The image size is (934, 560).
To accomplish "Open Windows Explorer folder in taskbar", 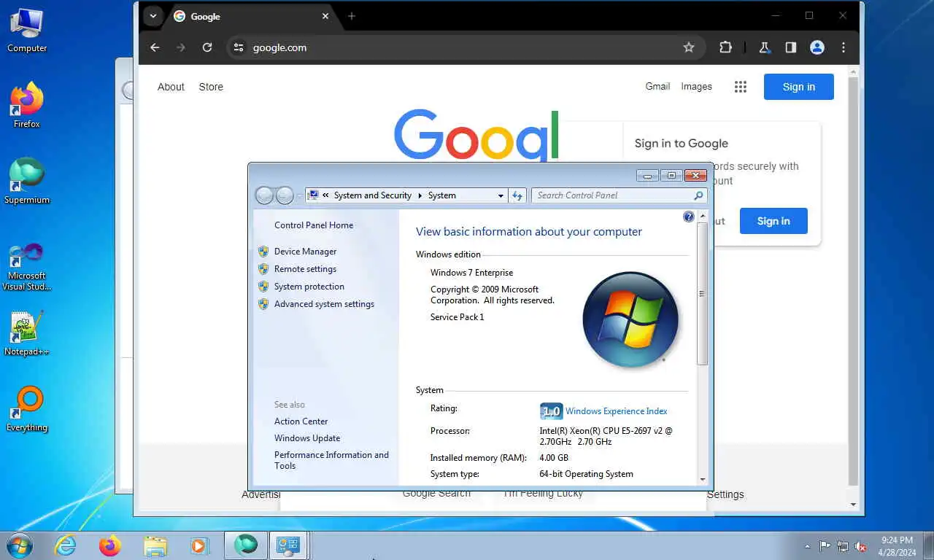I will click(x=155, y=545).
